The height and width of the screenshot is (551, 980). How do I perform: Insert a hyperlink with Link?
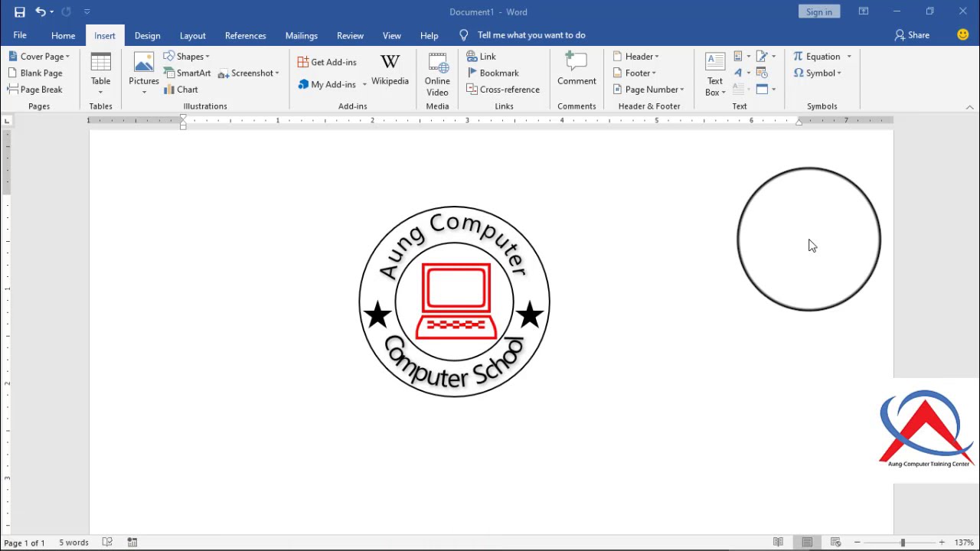coord(482,57)
